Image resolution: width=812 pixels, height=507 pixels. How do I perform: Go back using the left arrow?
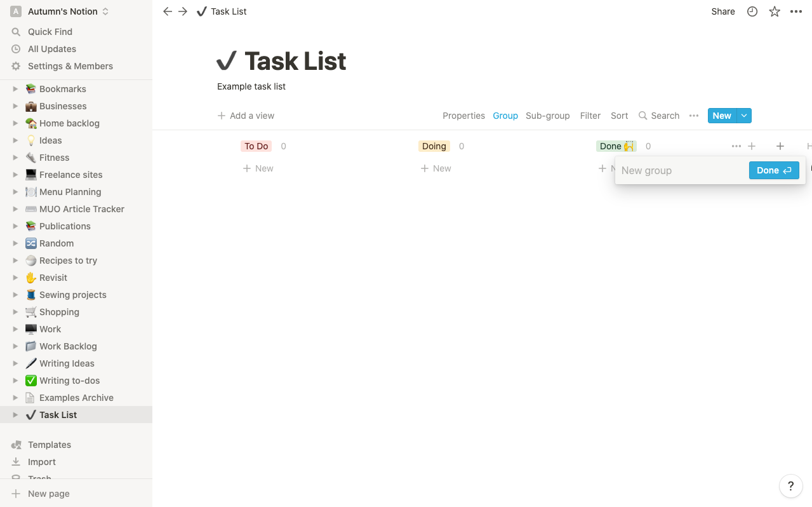(x=168, y=11)
